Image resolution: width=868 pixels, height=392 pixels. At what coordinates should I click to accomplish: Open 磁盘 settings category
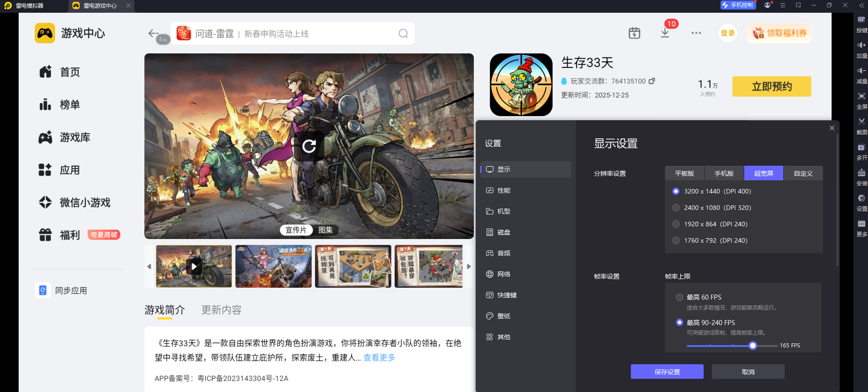click(x=526, y=232)
